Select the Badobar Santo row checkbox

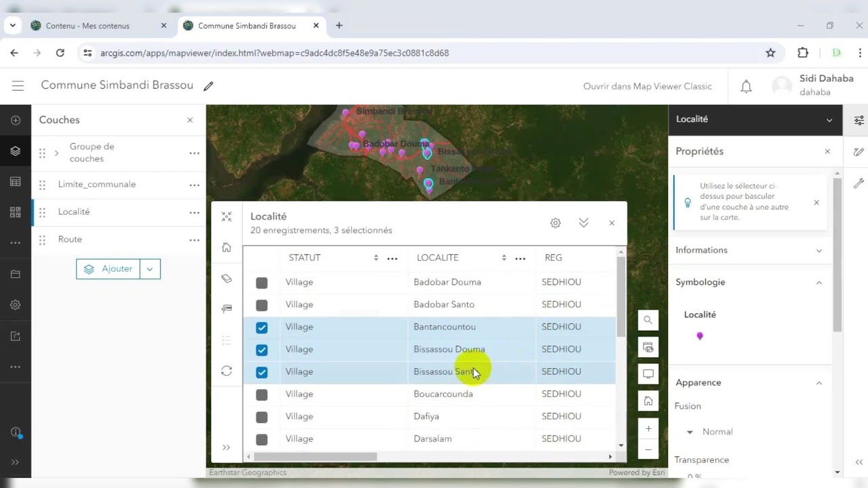tap(262, 305)
